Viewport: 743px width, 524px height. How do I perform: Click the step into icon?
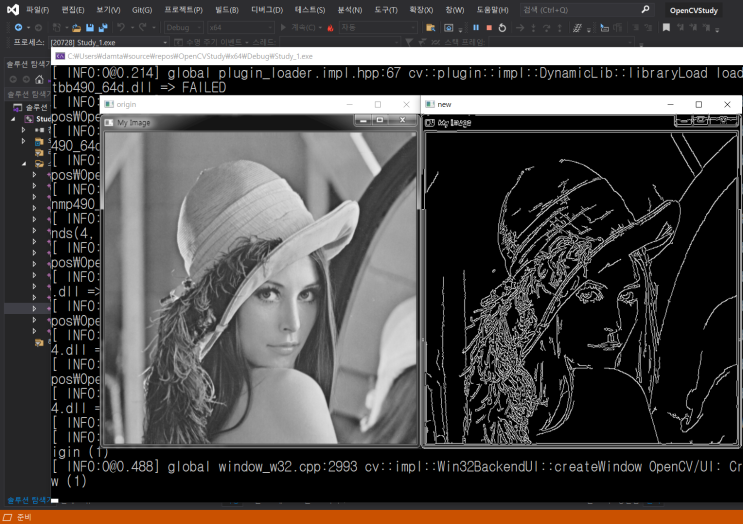(x=533, y=28)
